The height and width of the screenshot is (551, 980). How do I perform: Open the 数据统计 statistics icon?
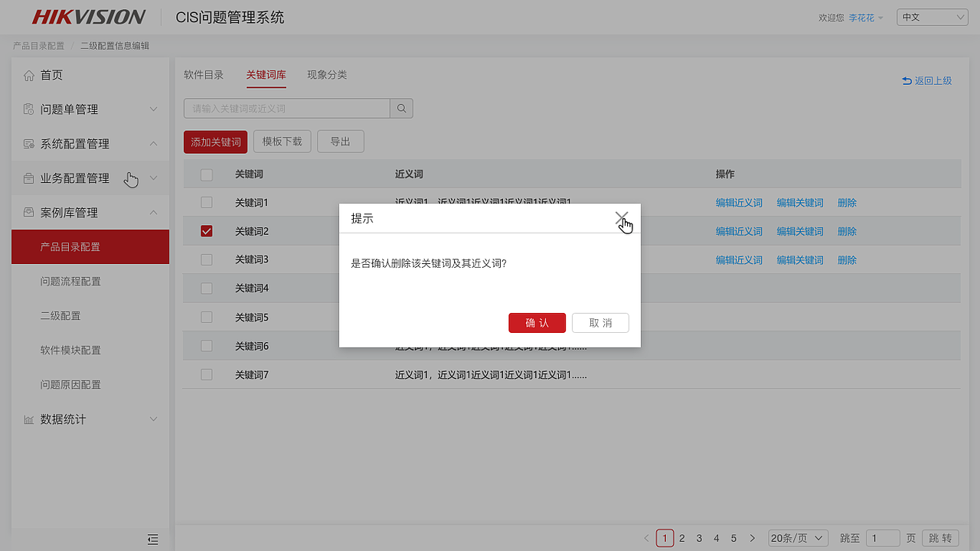click(x=28, y=419)
